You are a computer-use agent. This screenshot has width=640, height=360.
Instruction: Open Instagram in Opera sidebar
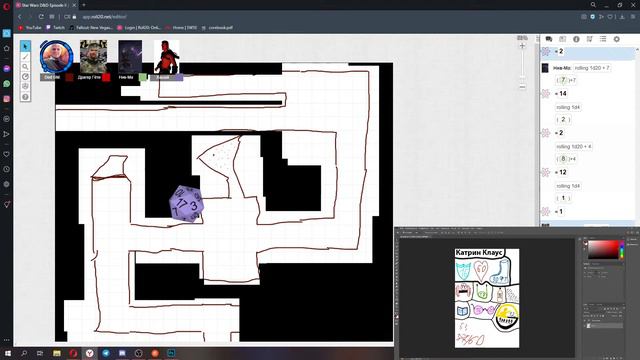(x=7, y=99)
